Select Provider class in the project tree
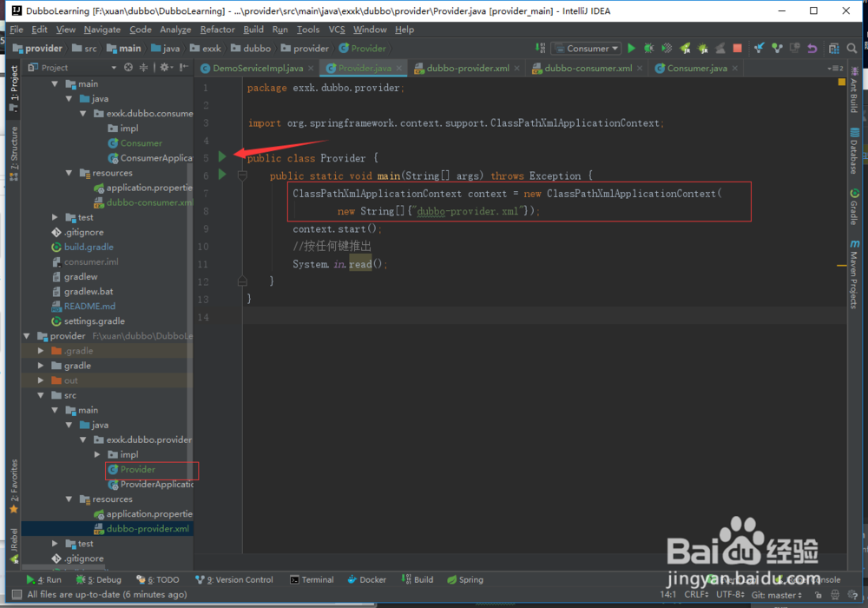This screenshot has width=868, height=608. [x=138, y=469]
